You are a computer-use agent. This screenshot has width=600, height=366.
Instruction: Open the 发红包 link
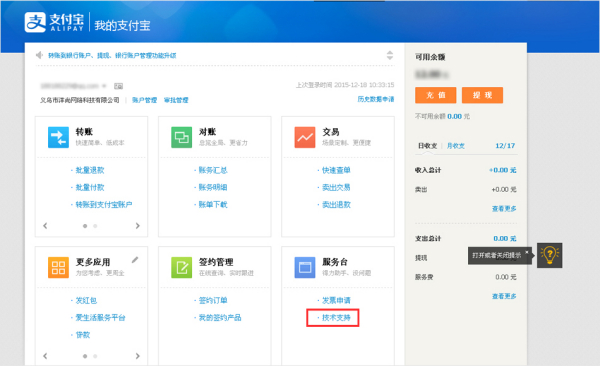(x=86, y=300)
